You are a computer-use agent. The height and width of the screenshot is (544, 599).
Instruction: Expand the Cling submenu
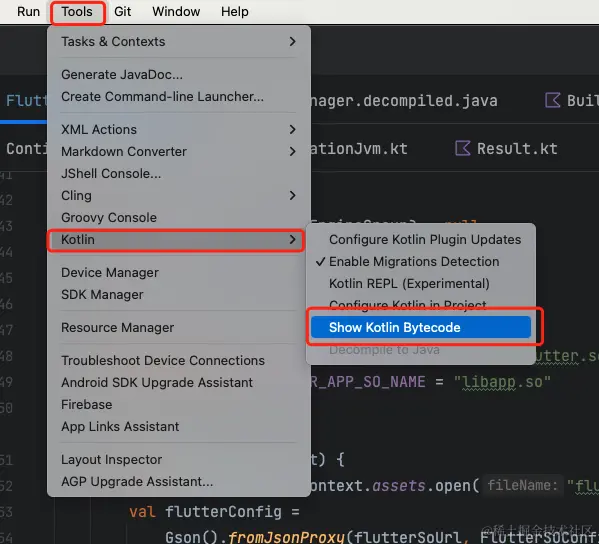179,196
